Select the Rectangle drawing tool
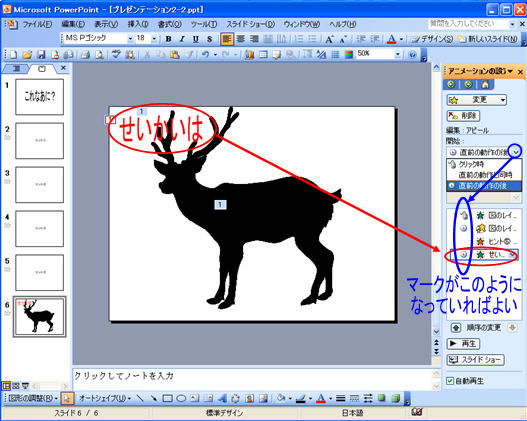The height and width of the screenshot is (421, 527). pos(167,398)
